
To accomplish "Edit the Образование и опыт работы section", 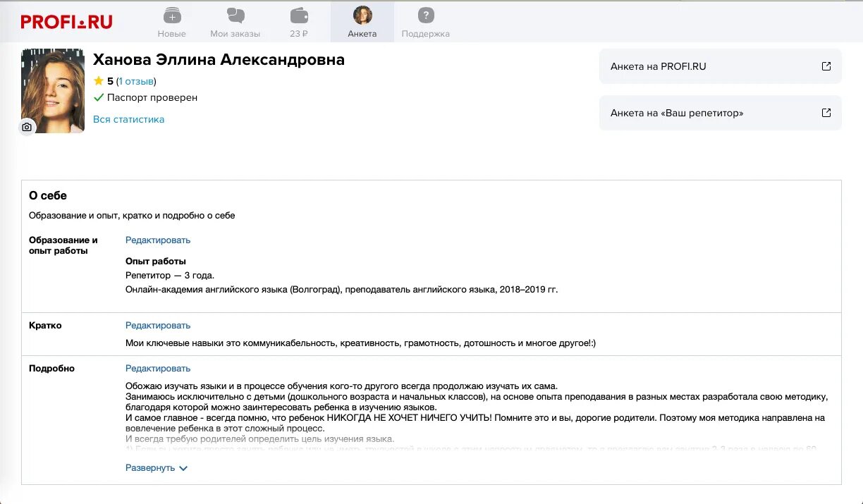I will tap(158, 240).
